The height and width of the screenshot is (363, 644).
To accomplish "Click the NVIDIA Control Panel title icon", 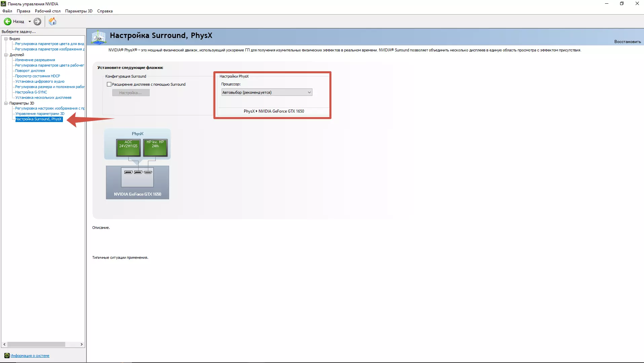I will (3, 4).
